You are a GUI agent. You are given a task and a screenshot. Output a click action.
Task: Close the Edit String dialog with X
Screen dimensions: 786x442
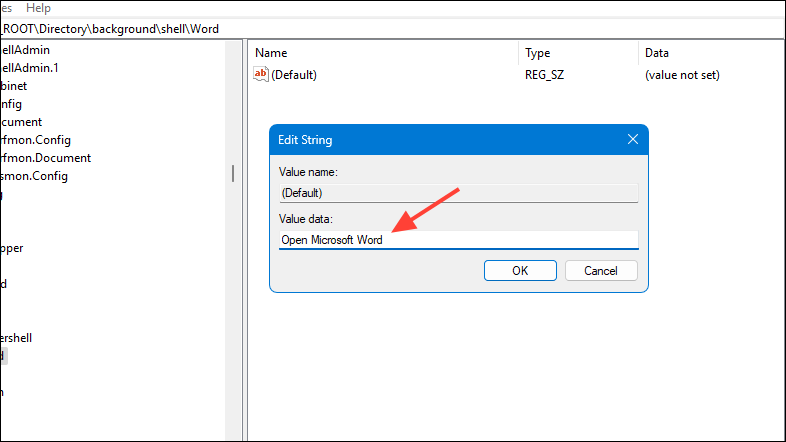(x=633, y=139)
